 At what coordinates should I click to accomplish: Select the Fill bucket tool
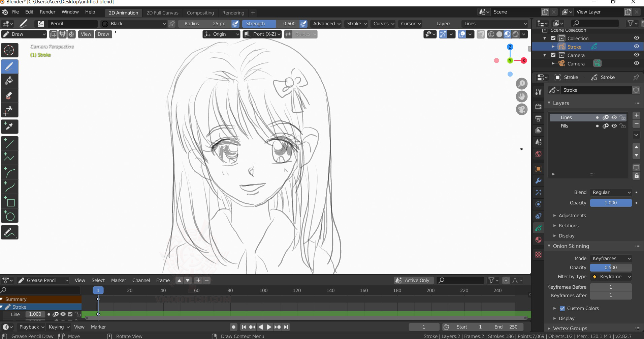9,81
